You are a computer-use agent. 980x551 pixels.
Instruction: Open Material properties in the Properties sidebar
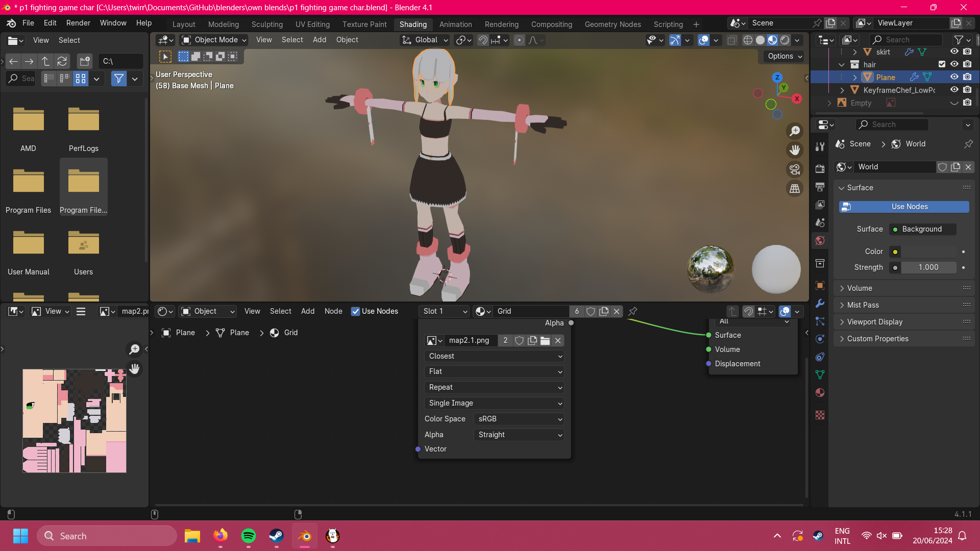point(820,392)
